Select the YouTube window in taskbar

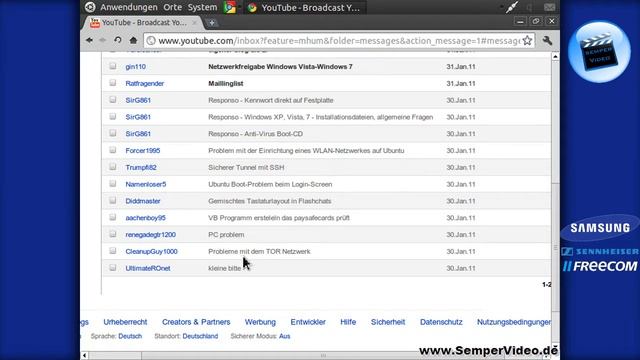(304, 7)
